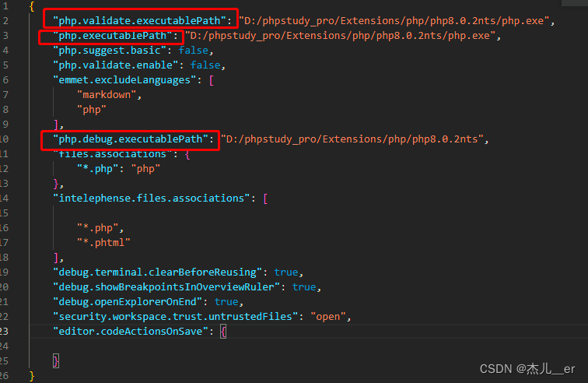This screenshot has width=588, height=383.
Task: Click the "php.validate.executablePath" key
Action: [x=139, y=21]
